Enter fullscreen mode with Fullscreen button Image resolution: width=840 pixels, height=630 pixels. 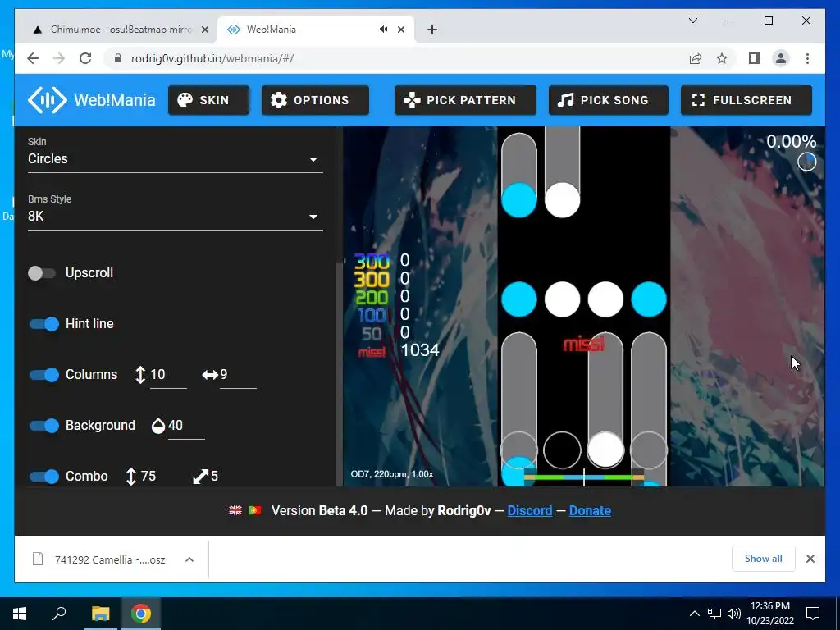pyautogui.click(x=746, y=100)
